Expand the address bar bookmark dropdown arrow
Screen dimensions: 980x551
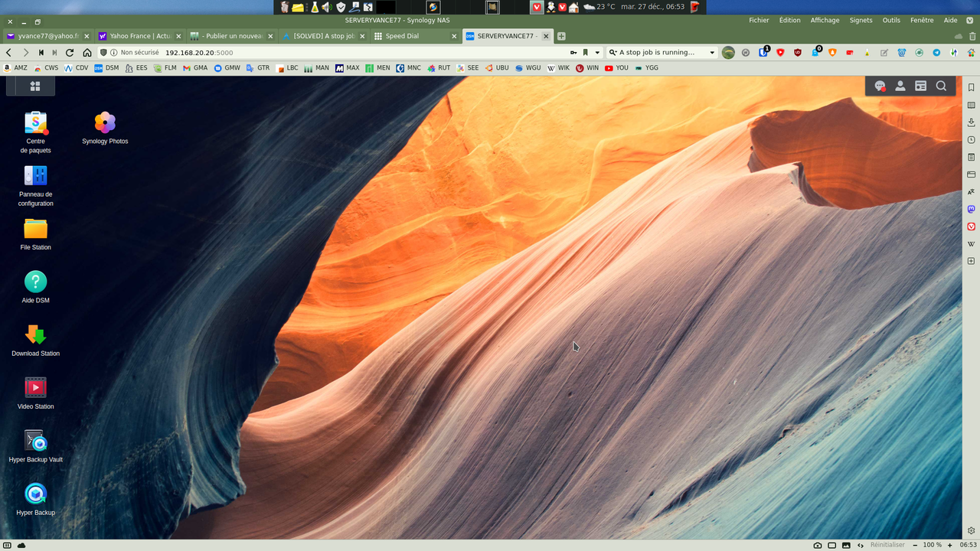597,53
